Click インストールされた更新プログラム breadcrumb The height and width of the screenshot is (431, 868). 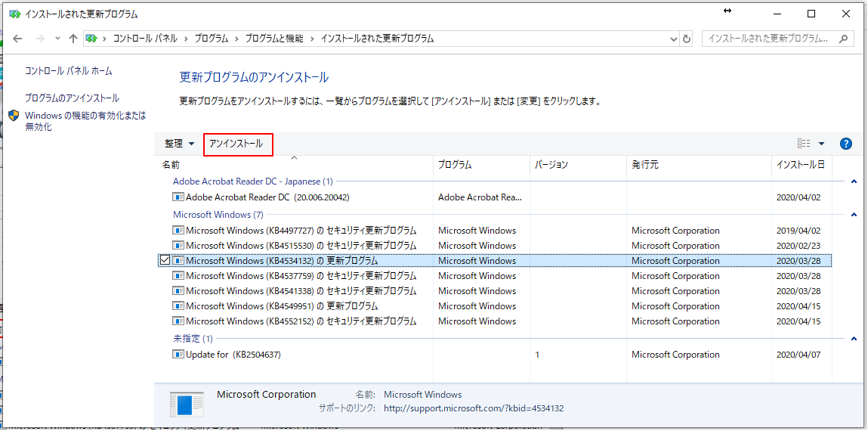(377, 39)
